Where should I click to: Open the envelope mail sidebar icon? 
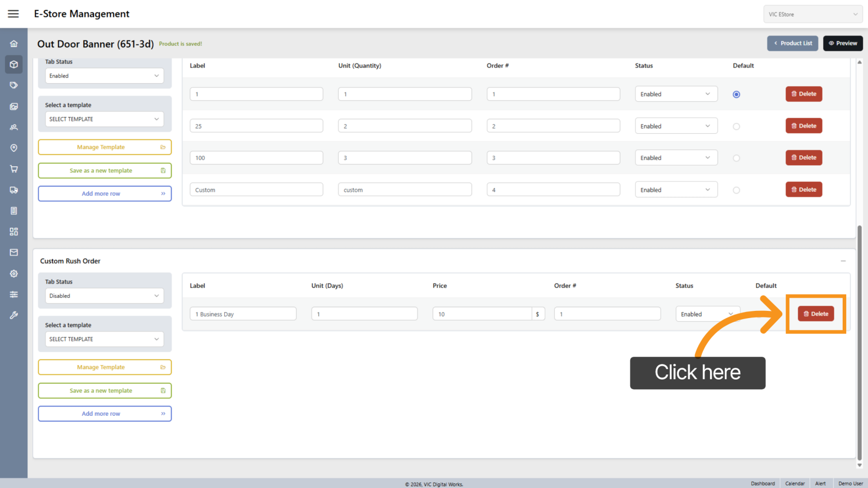click(x=14, y=253)
